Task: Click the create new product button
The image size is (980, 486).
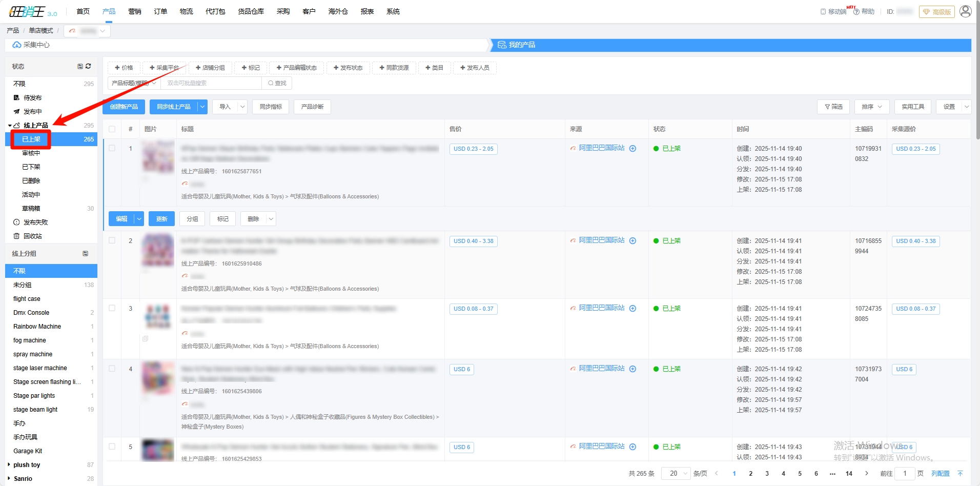Action: coord(124,107)
